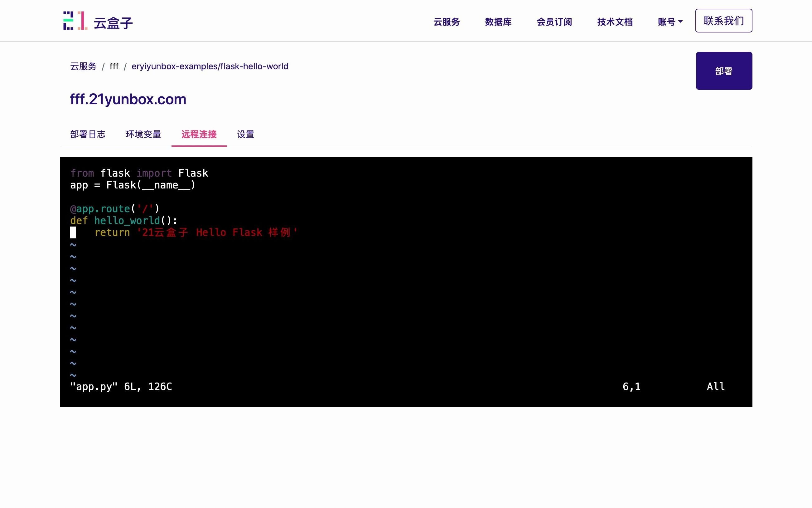Open eryiyunbox-examples/flask-hello-world repository link
This screenshot has width=812, height=508.
tap(210, 66)
